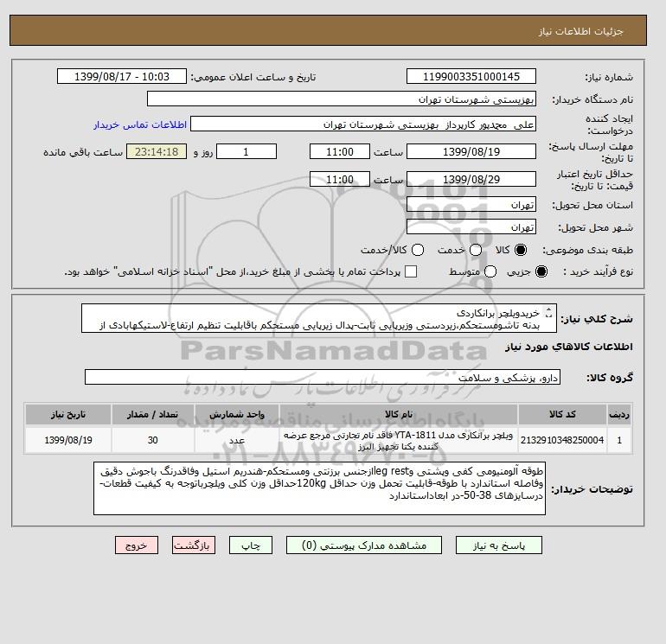Click the بازگشت button
Image resolution: width=666 pixels, height=644 pixels.
[x=194, y=545]
